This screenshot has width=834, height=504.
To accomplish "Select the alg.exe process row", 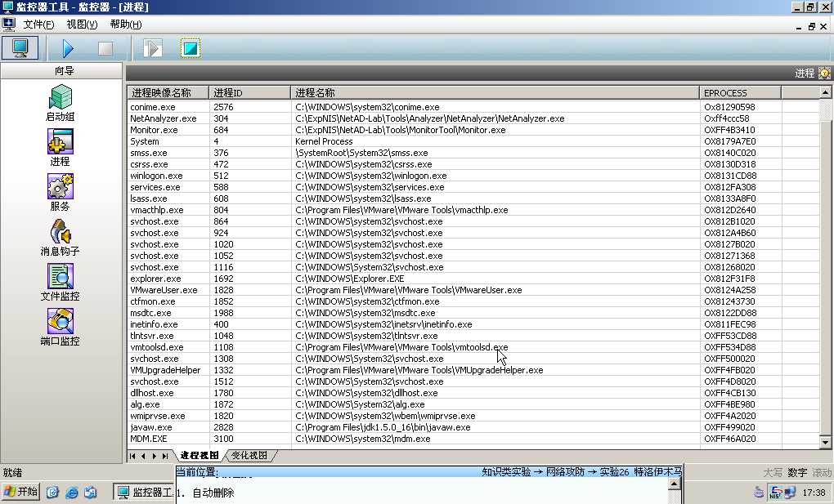I will coord(473,404).
